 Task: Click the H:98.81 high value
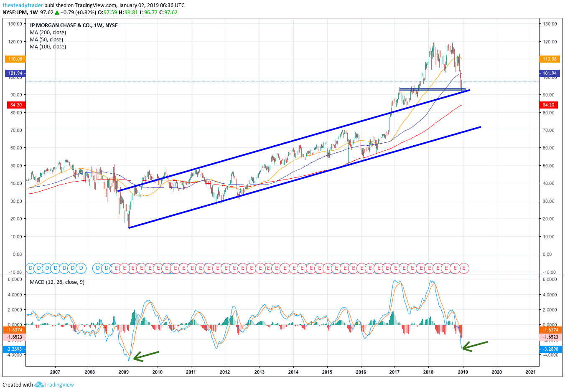tap(128, 13)
